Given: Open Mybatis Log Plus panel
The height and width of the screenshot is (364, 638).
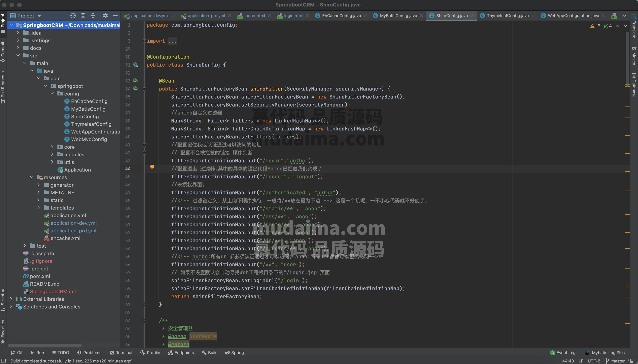Looking at the screenshot, I should (x=605, y=353).
